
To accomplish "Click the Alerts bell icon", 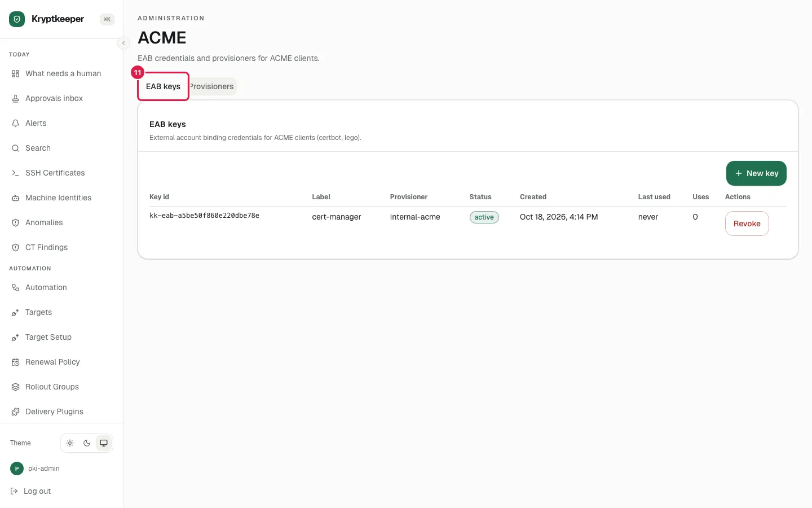I will tap(15, 123).
